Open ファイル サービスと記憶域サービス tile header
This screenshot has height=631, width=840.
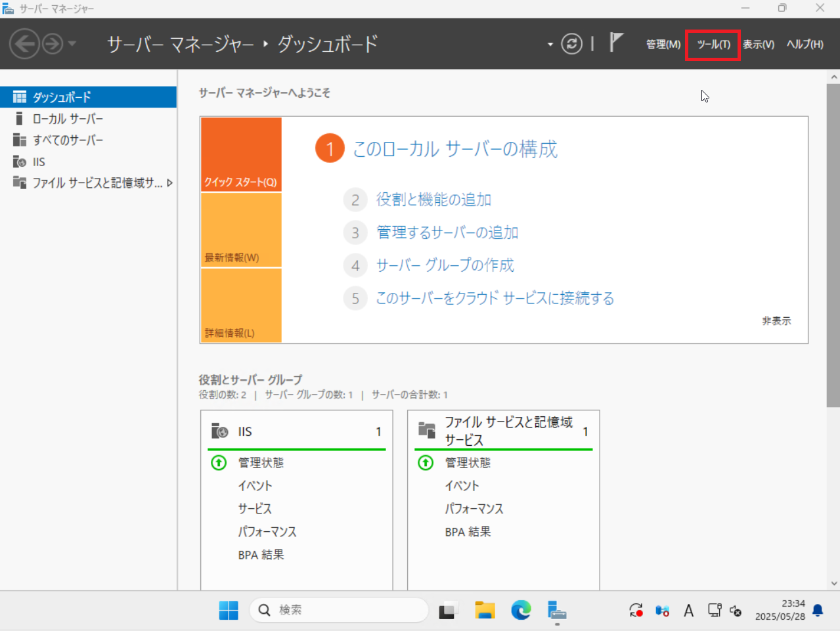click(504, 431)
